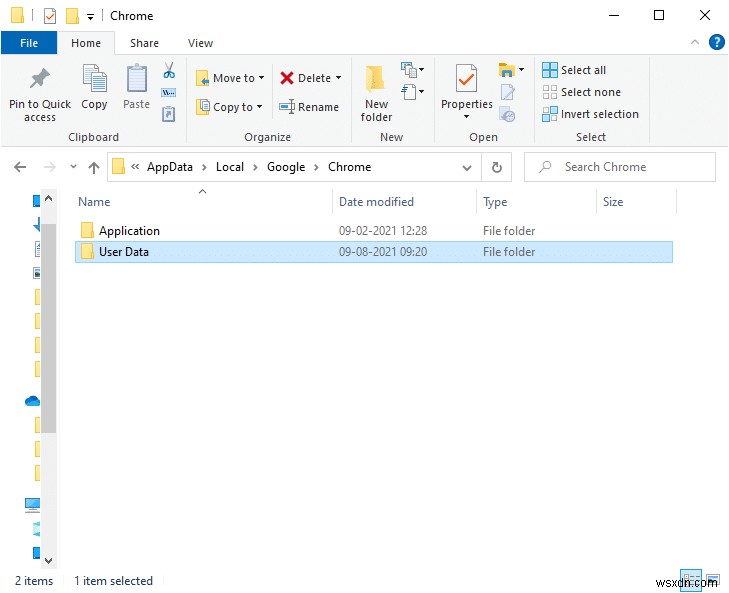Click the Forward navigation arrow

[49, 167]
